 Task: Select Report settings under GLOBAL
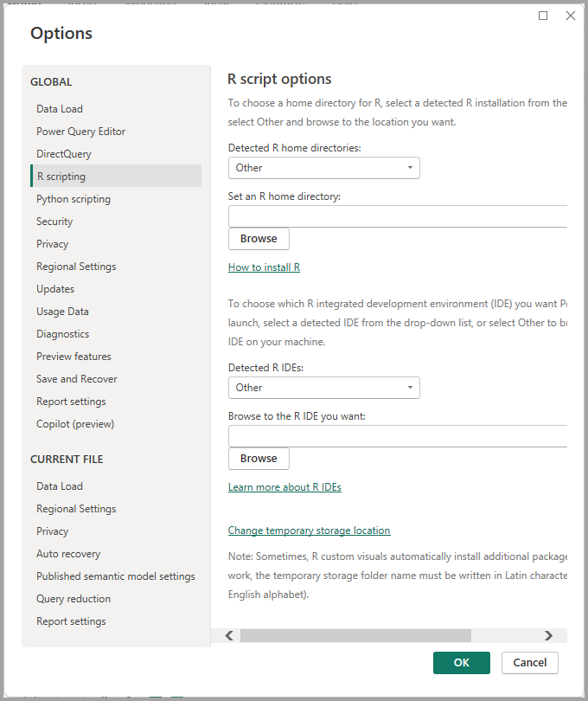point(71,402)
